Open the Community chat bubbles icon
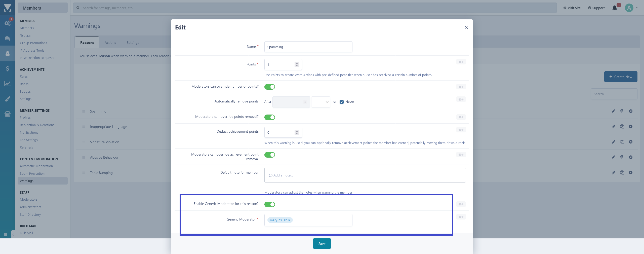Image resolution: width=644 pixels, height=254 pixels. tap(7, 38)
